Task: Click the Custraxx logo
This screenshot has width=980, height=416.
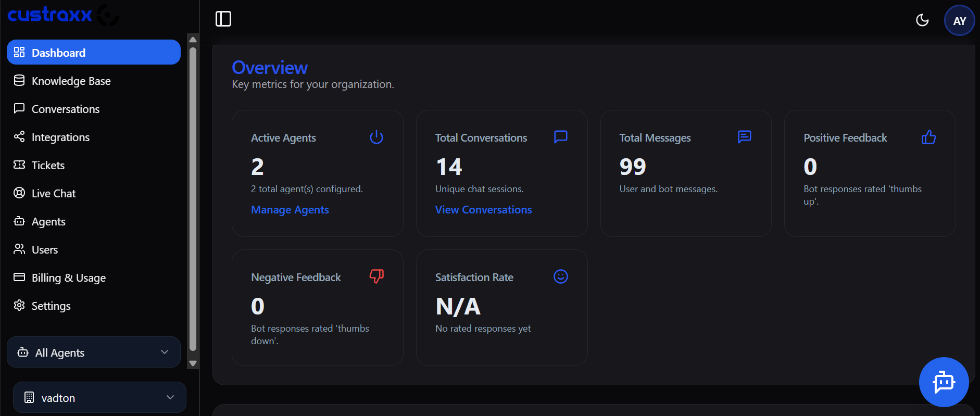Action: coord(62,15)
